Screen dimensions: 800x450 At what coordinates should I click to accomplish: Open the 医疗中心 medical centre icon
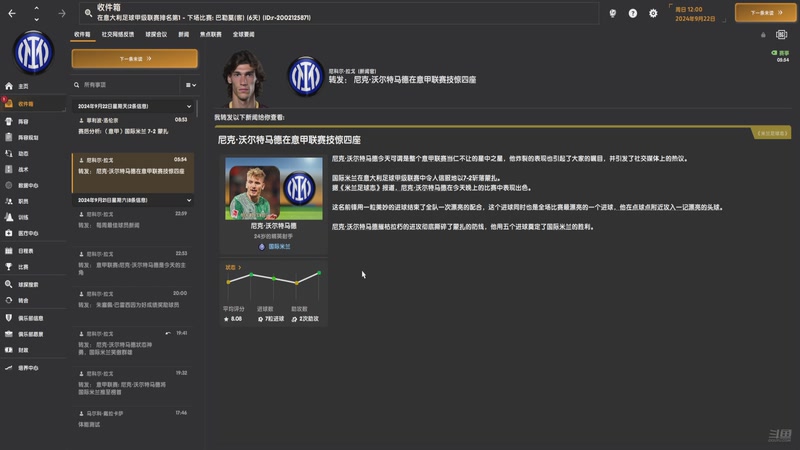coord(9,233)
